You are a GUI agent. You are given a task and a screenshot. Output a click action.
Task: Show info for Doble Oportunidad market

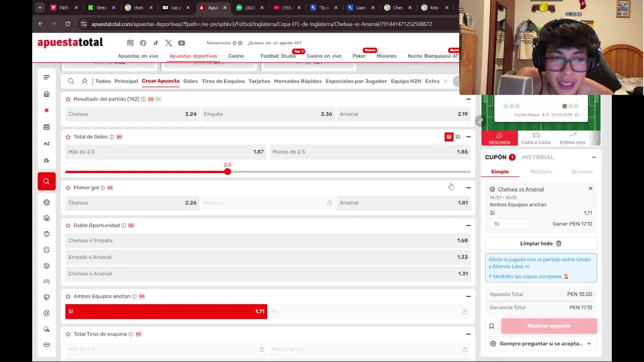124,225
